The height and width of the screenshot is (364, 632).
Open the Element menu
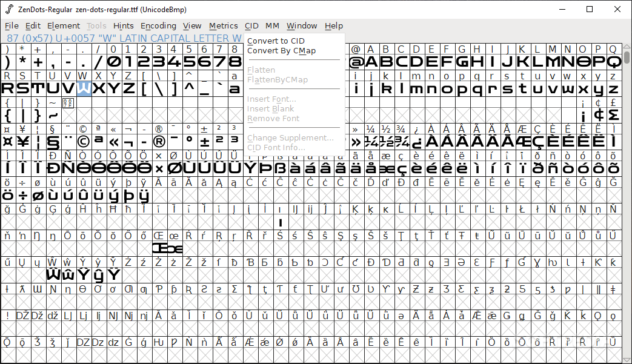coord(64,26)
